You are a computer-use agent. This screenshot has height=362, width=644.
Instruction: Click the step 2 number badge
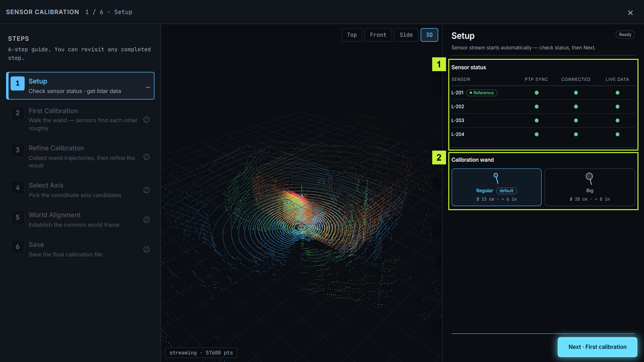click(x=18, y=113)
